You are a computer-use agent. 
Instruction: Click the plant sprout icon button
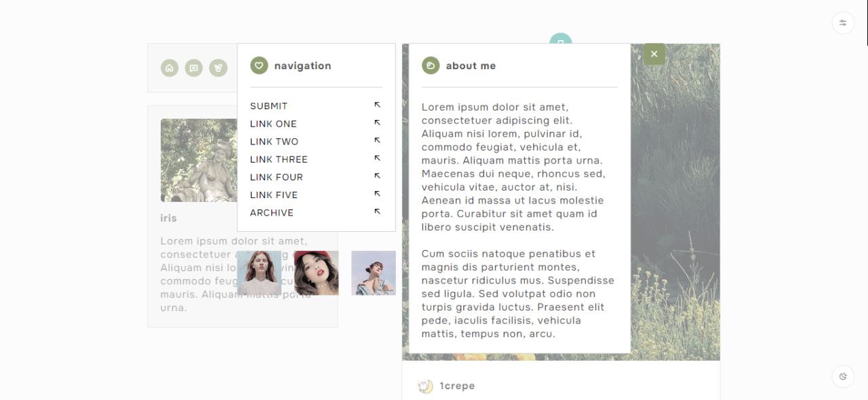(x=218, y=68)
